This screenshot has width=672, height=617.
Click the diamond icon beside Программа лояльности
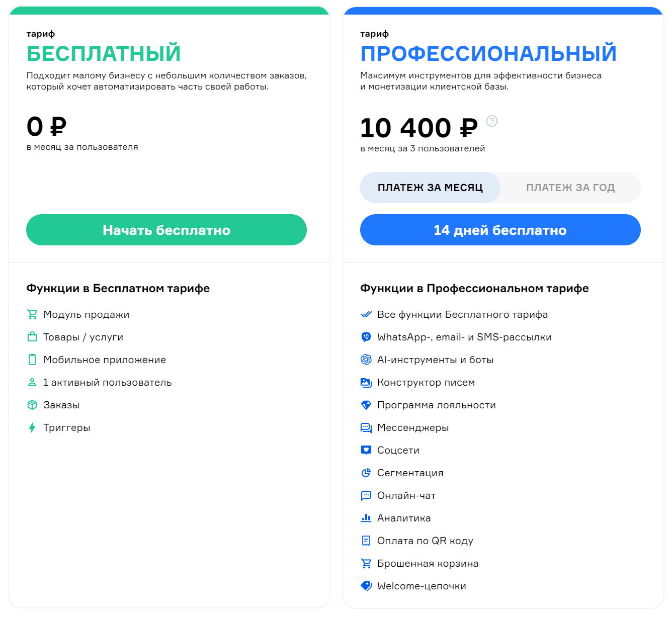pos(366,405)
